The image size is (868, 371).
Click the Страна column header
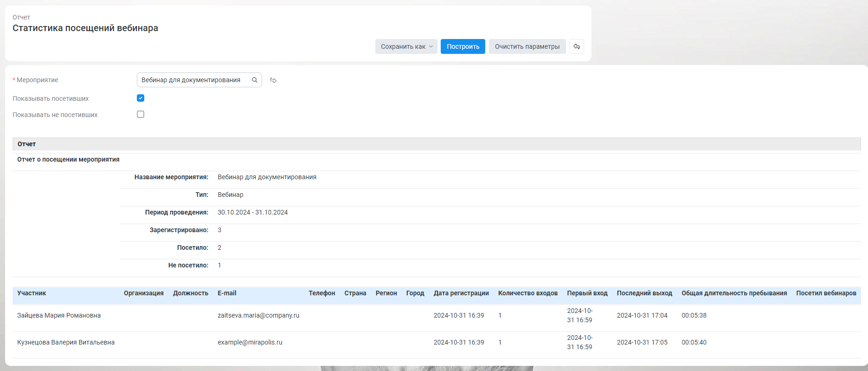pyautogui.click(x=355, y=293)
